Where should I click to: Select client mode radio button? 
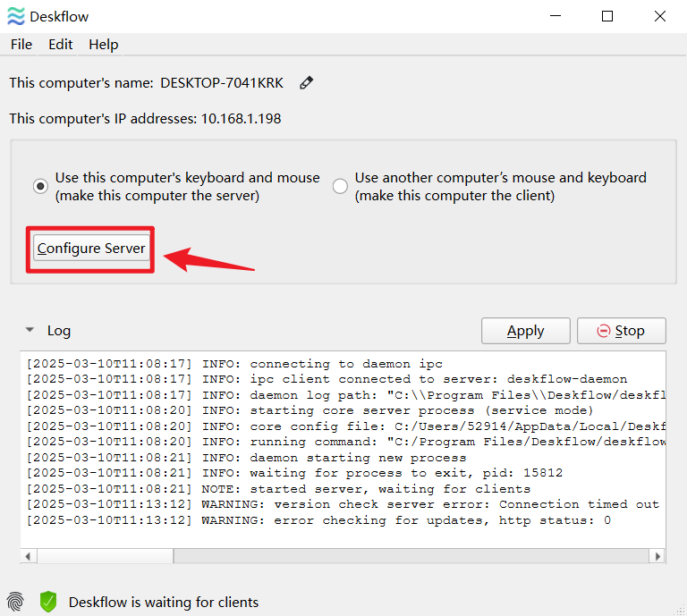pos(340,186)
